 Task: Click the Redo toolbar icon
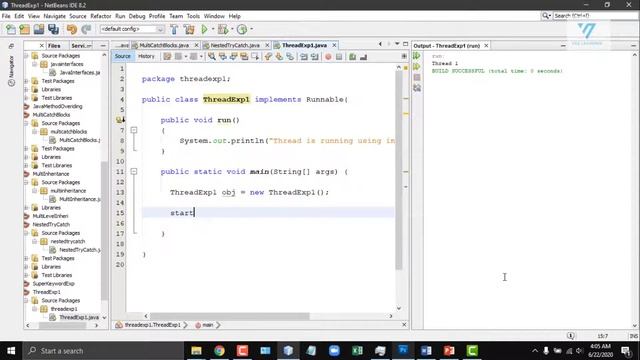point(86,29)
